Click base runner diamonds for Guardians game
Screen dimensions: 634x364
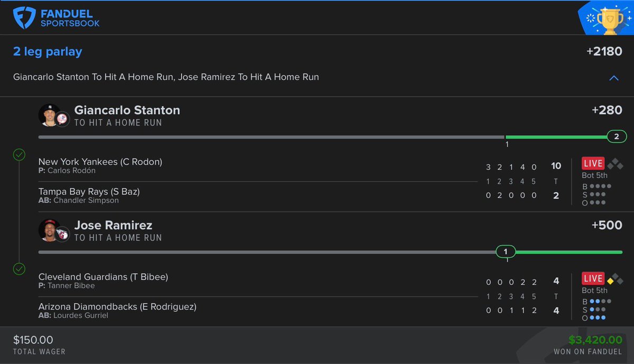click(x=614, y=279)
